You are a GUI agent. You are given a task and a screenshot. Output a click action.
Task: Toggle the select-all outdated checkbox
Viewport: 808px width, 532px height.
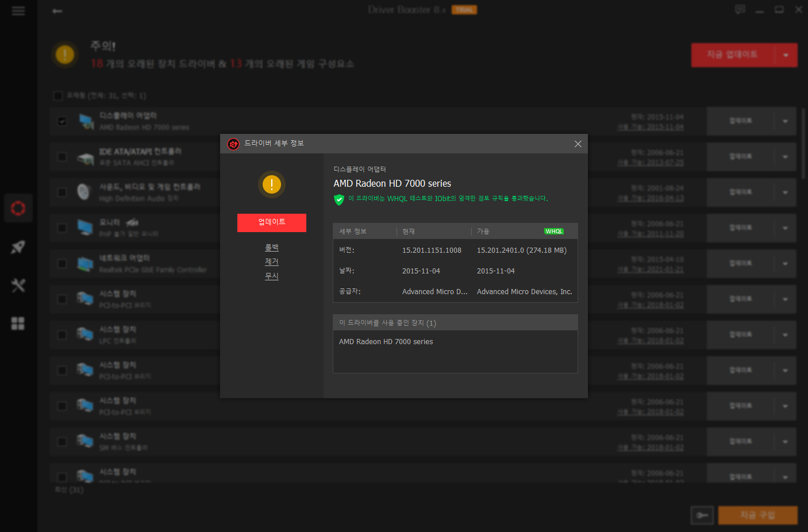tap(58, 95)
